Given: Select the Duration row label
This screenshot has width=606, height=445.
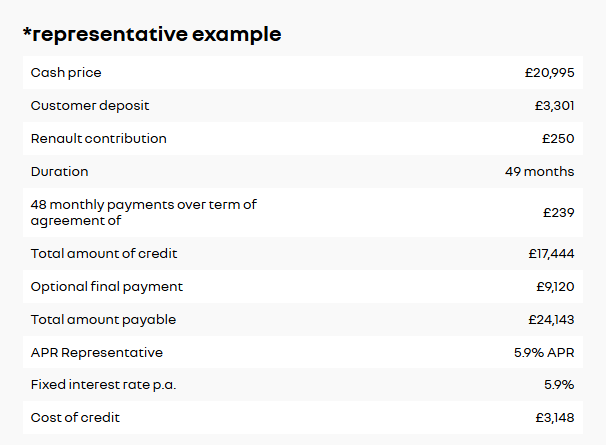Looking at the screenshot, I should point(60,171).
